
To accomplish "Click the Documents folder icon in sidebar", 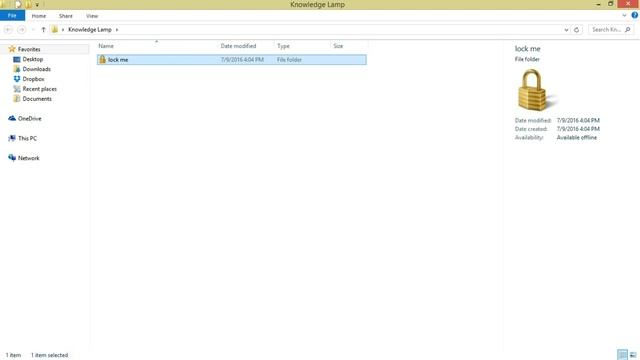I will (x=17, y=99).
